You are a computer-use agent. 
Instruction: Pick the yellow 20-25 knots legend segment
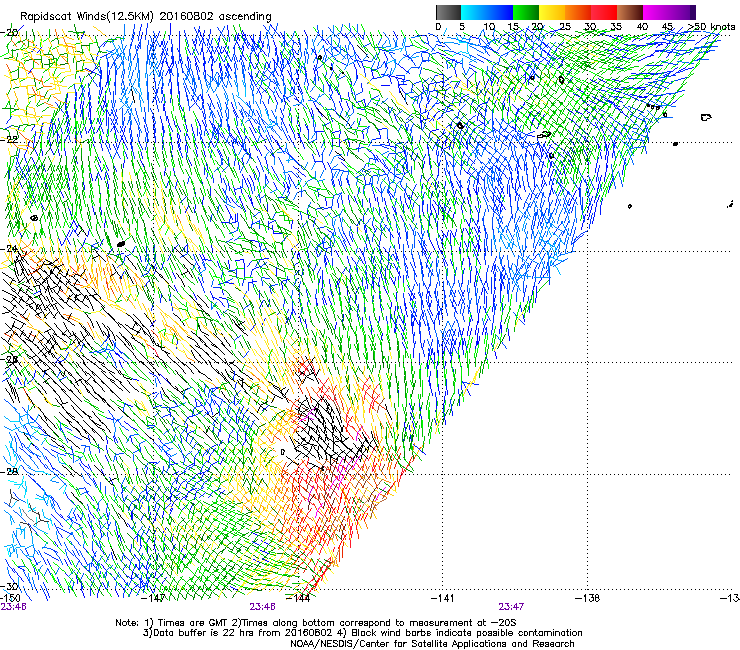coord(552,12)
